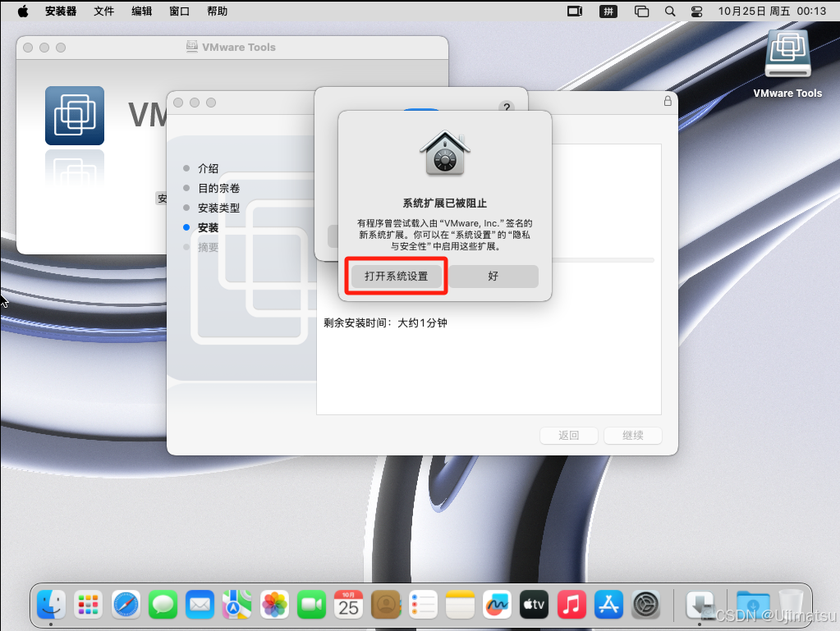Select the 安装 step in the installer sidebar
The height and width of the screenshot is (631, 840).
208,227
